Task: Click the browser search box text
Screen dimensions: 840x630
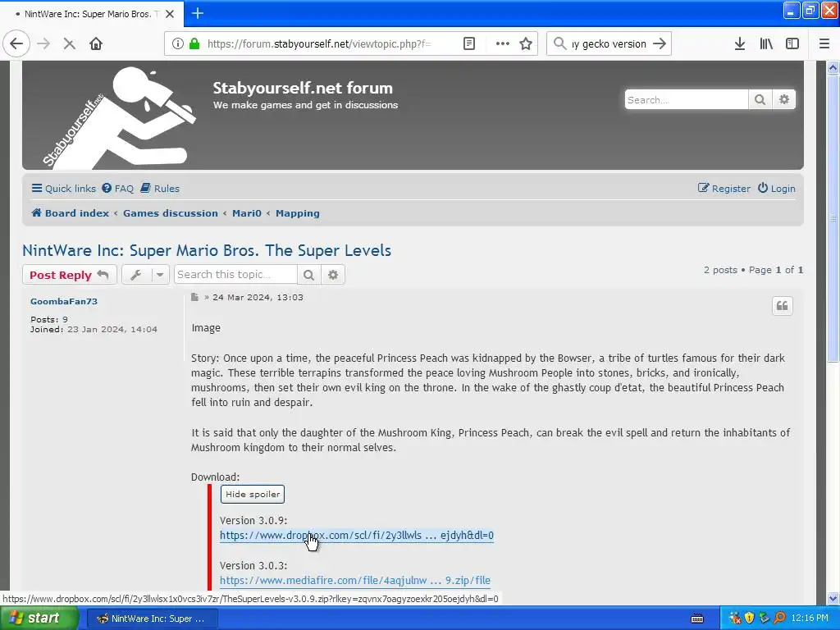Action: pyautogui.click(x=609, y=44)
